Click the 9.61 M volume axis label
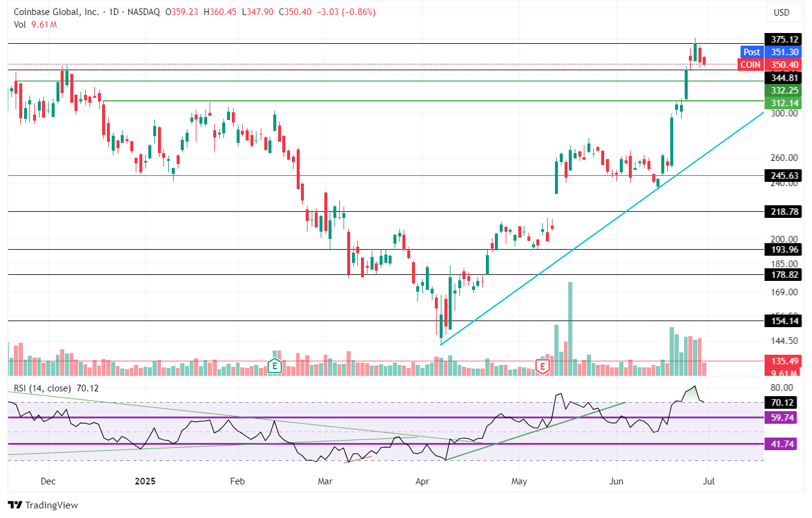Screen dimensions: 812x518 [x=783, y=373]
